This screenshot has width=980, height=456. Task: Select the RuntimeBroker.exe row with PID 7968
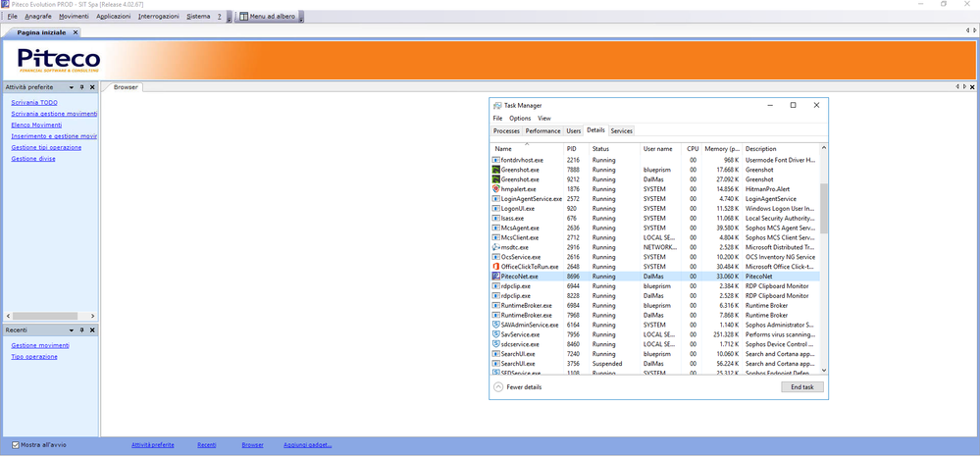pyautogui.click(x=655, y=315)
